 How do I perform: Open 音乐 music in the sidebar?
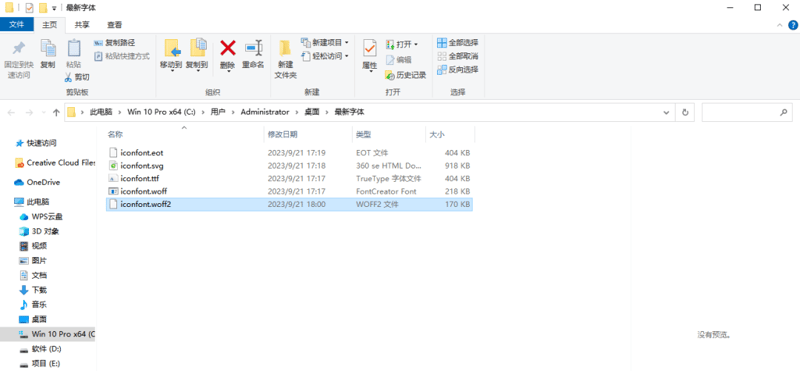pyautogui.click(x=39, y=305)
